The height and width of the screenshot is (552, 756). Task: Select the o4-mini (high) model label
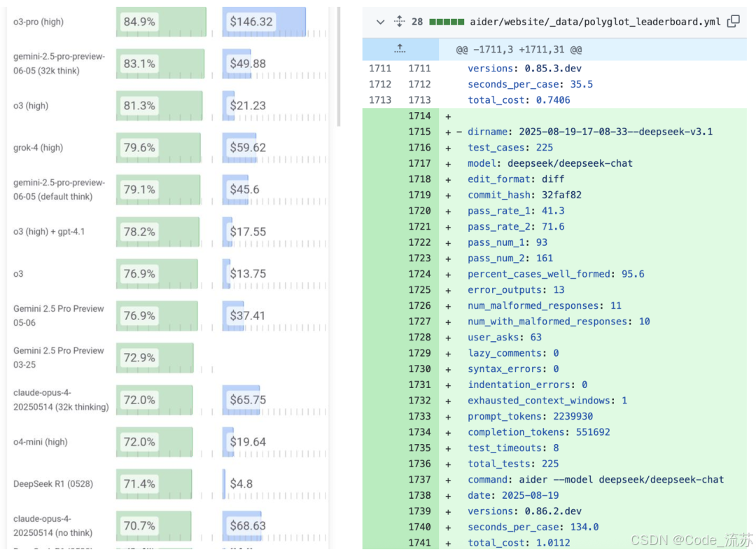pos(41,442)
